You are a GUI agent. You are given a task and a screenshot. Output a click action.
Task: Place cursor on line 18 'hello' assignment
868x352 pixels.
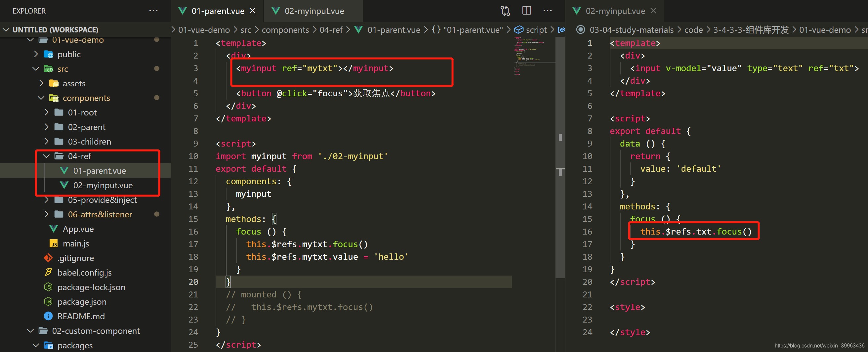[x=327, y=257]
